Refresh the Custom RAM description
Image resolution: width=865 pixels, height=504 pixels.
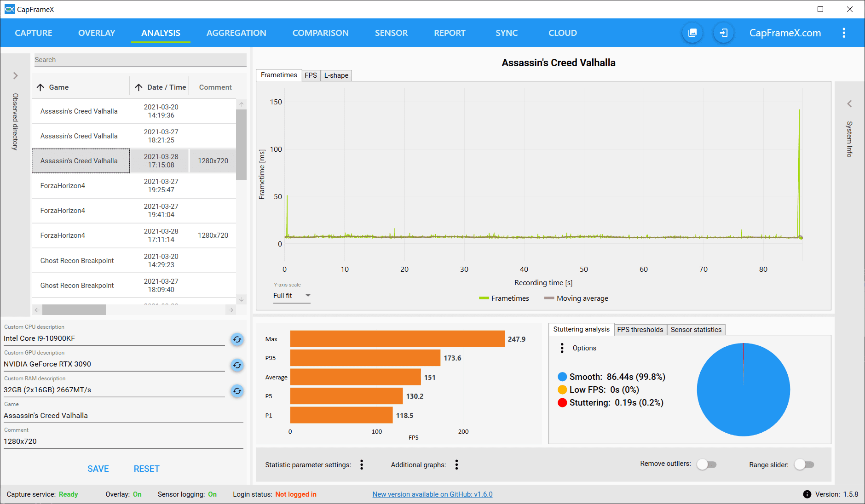(237, 391)
